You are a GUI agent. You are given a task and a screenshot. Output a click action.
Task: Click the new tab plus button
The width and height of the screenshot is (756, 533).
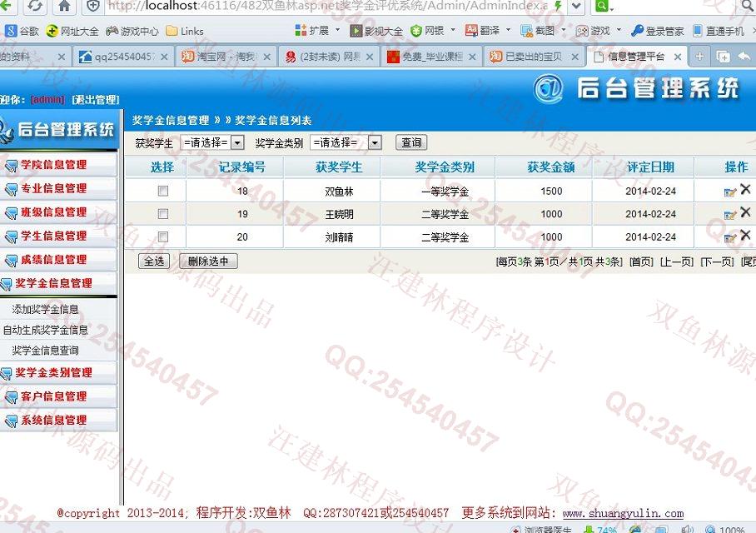(699, 57)
